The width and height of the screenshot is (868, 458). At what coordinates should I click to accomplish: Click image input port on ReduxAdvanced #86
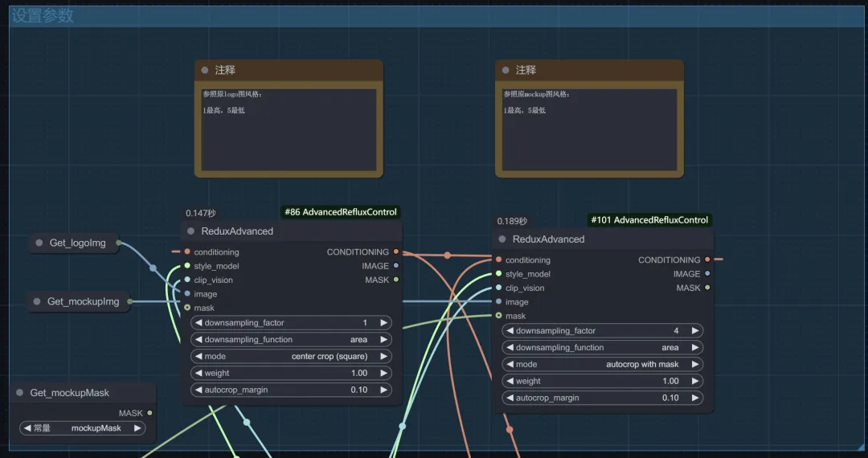point(187,294)
